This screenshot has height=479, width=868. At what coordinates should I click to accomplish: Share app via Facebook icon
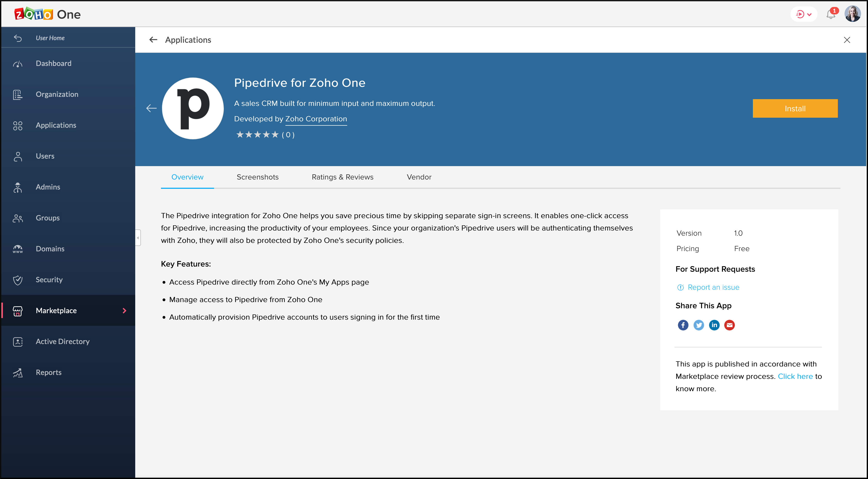[683, 324]
